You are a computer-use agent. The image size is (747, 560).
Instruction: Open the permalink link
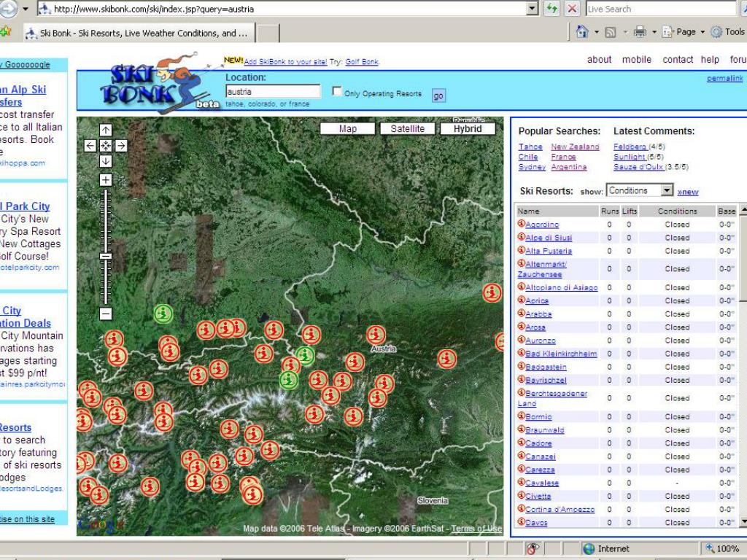[724, 78]
